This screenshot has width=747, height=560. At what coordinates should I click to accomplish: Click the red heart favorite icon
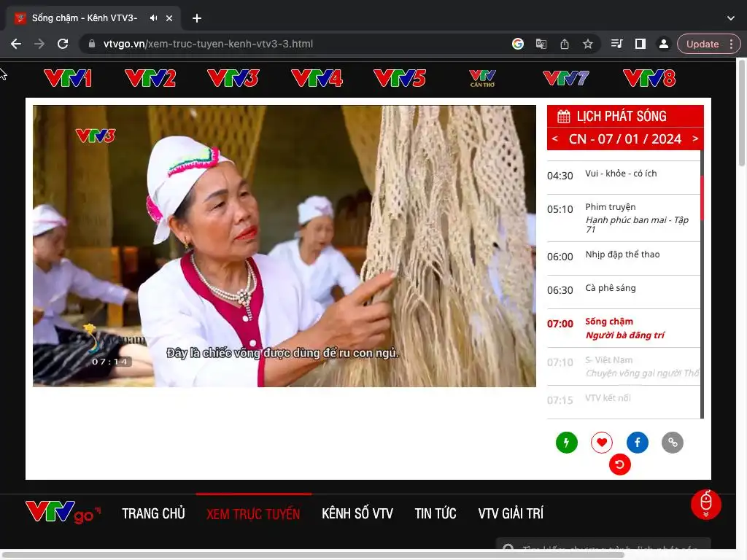(602, 443)
